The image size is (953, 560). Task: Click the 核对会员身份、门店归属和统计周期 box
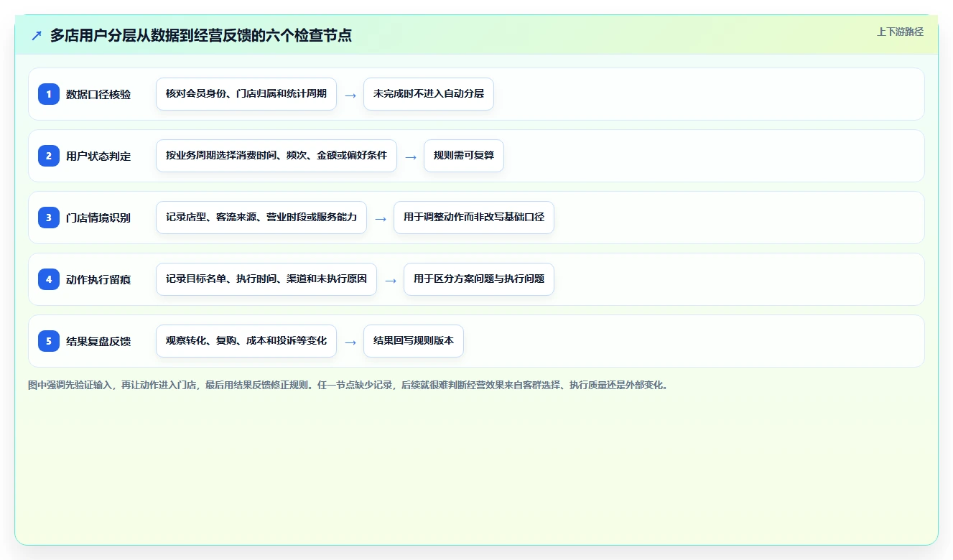click(246, 94)
